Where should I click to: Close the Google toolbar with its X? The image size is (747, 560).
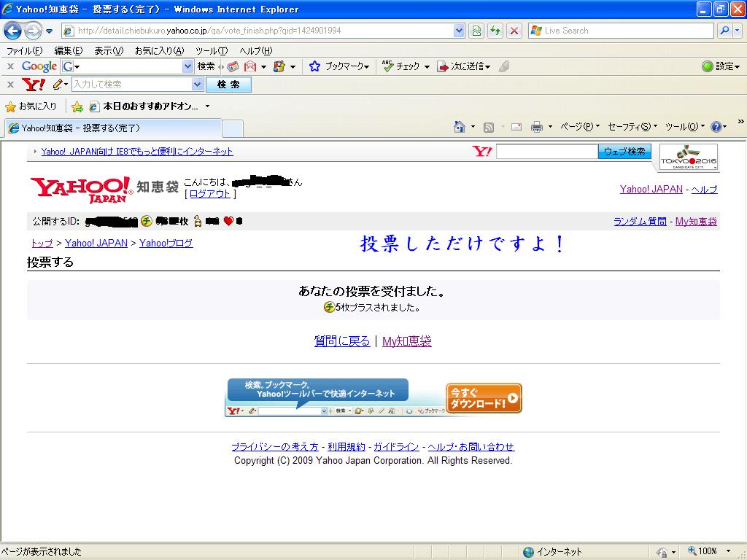10,66
